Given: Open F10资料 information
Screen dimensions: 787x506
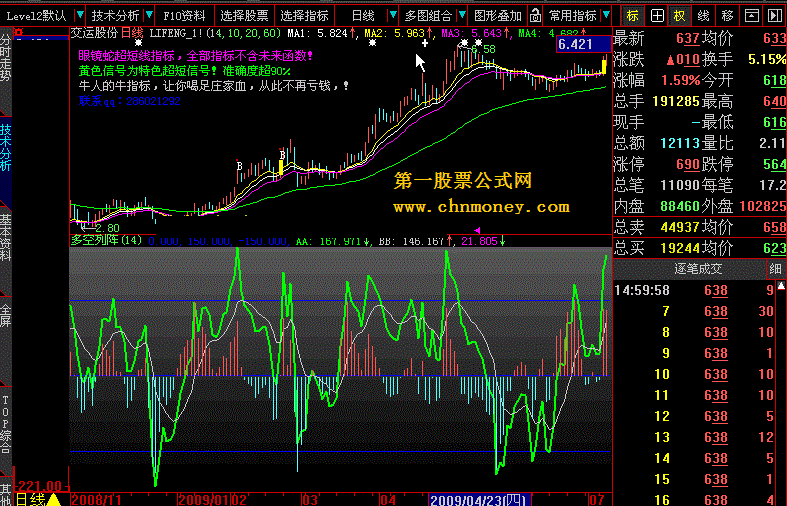Looking at the screenshot, I should pyautogui.click(x=185, y=16).
